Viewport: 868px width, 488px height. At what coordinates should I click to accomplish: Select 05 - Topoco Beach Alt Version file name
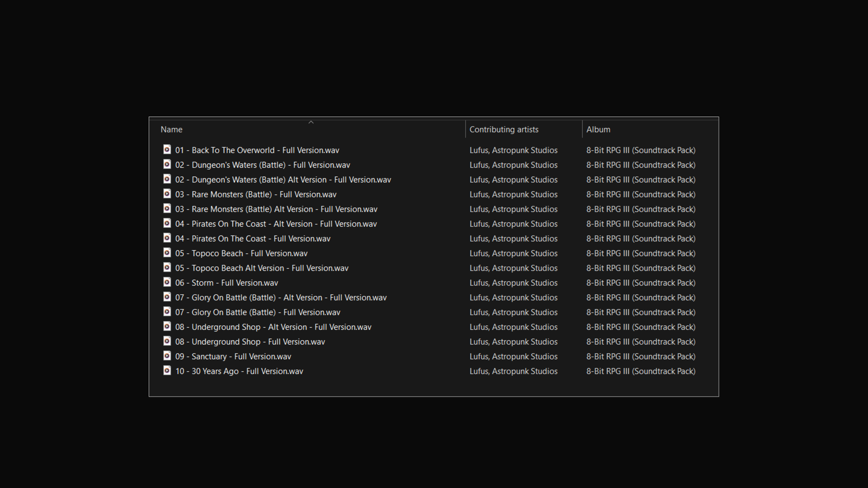(x=262, y=268)
